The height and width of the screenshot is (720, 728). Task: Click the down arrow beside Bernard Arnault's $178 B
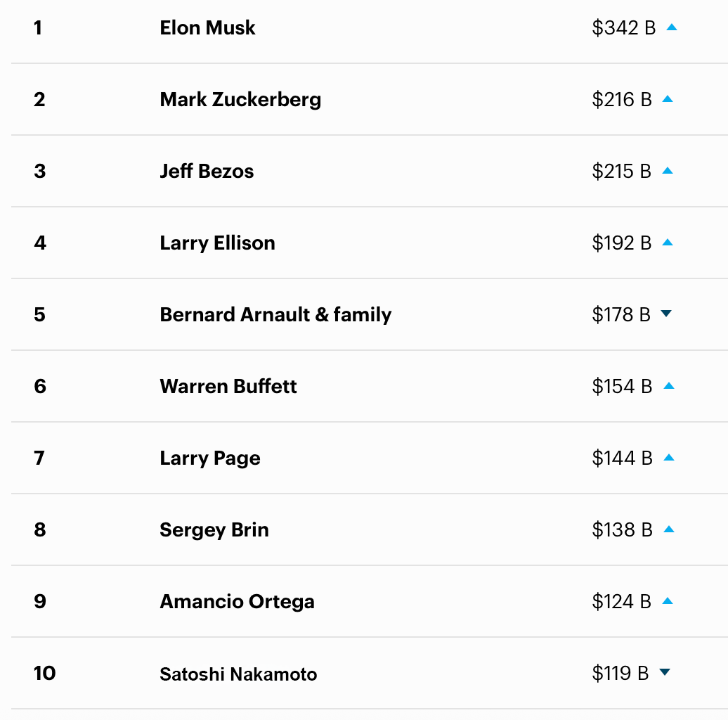tap(667, 314)
